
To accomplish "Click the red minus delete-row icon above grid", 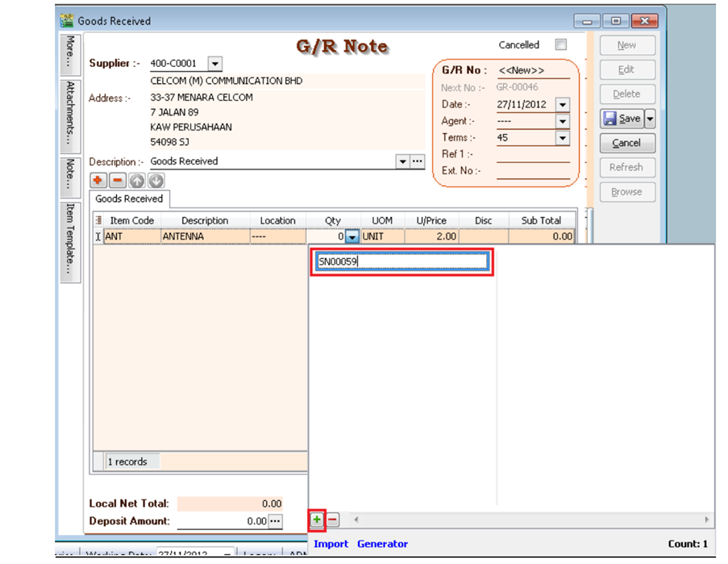I will tap(117, 182).
